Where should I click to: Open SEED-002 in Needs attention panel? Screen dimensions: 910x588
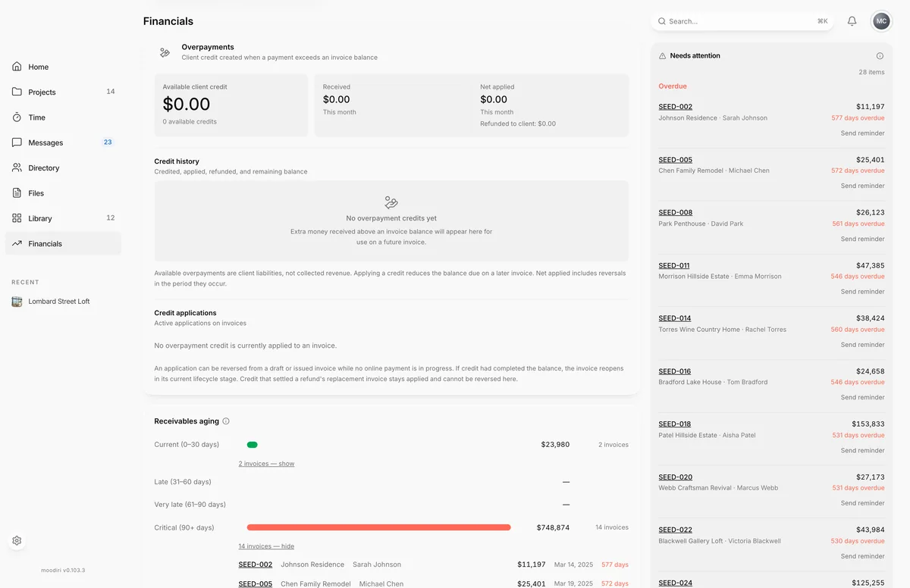[x=675, y=107]
